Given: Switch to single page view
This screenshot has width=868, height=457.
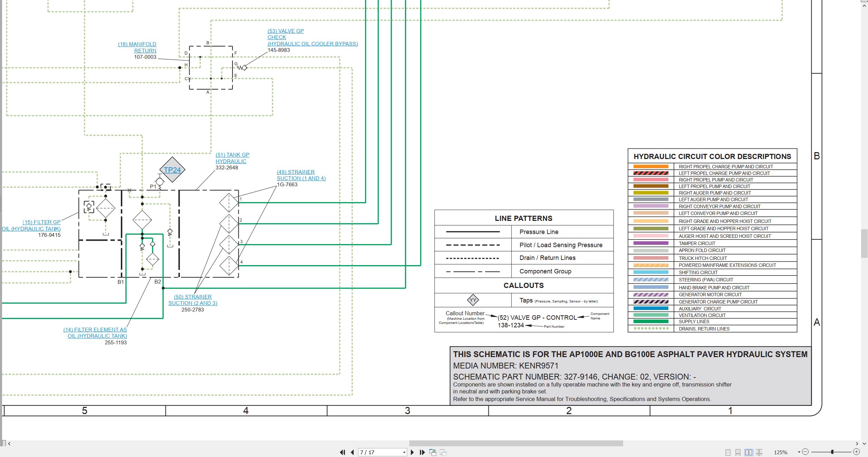Looking at the screenshot, I should (728, 452).
